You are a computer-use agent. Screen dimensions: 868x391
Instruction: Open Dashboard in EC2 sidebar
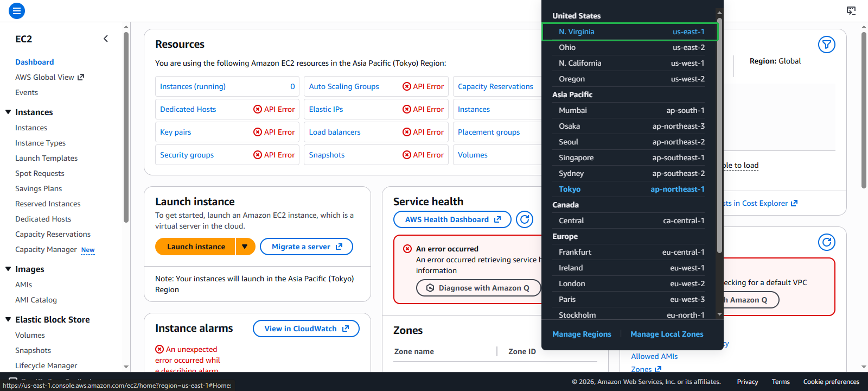pos(35,62)
